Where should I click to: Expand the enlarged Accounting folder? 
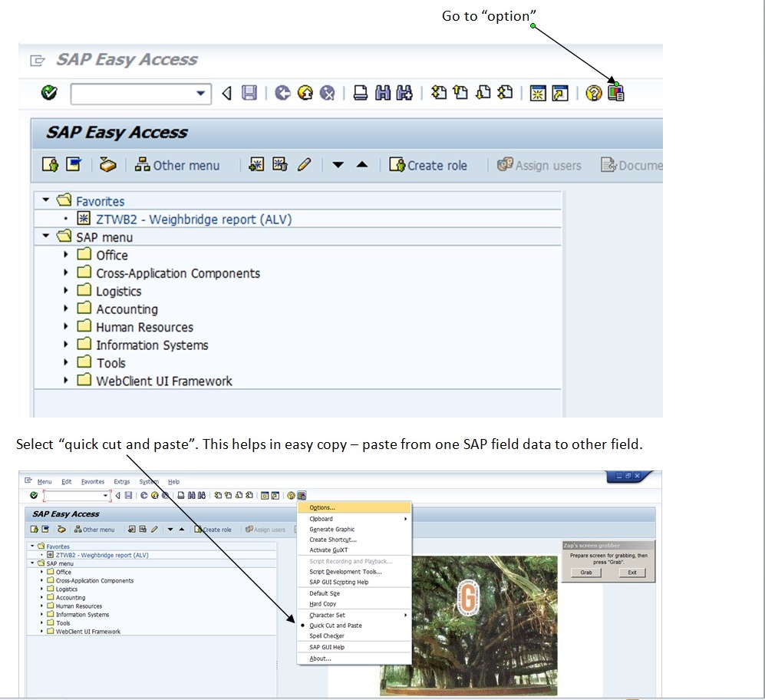click(x=66, y=309)
